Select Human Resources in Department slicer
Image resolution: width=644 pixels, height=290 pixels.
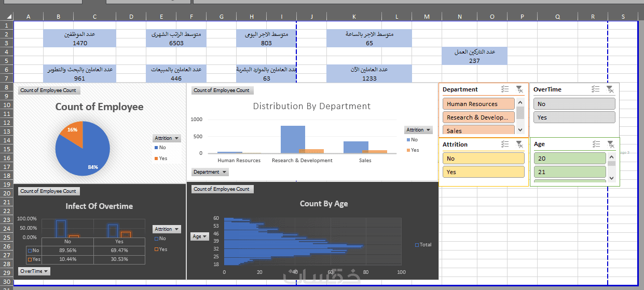[x=478, y=104]
